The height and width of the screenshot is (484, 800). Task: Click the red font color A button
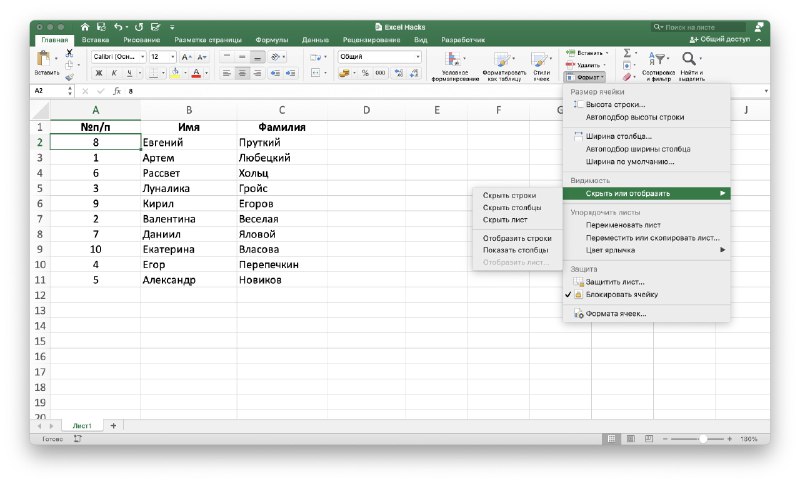coord(196,73)
